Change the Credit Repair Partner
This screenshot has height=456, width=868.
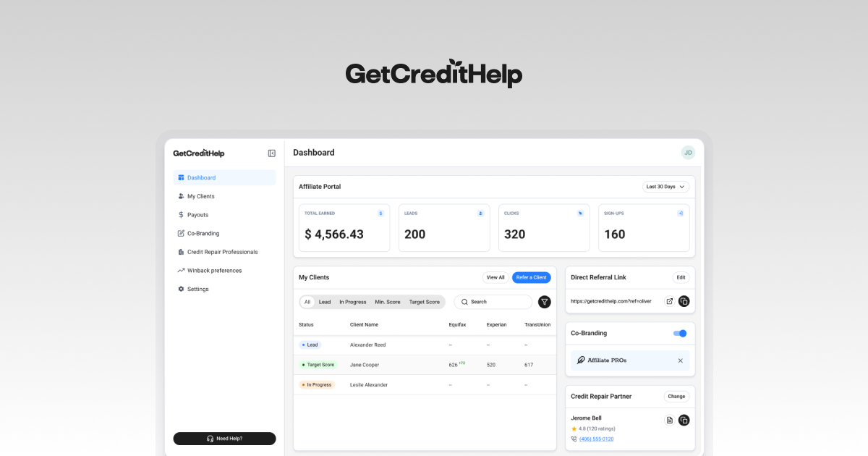click(676, 397)
